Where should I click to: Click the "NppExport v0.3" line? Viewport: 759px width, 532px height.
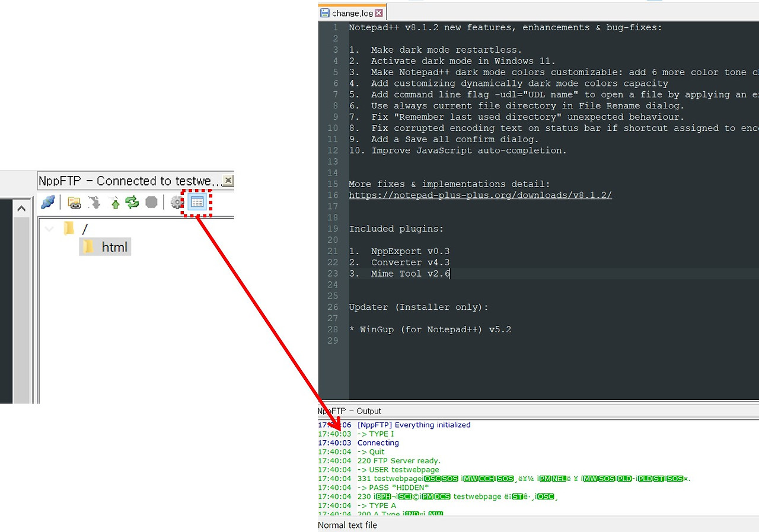(x=399, y=252)
